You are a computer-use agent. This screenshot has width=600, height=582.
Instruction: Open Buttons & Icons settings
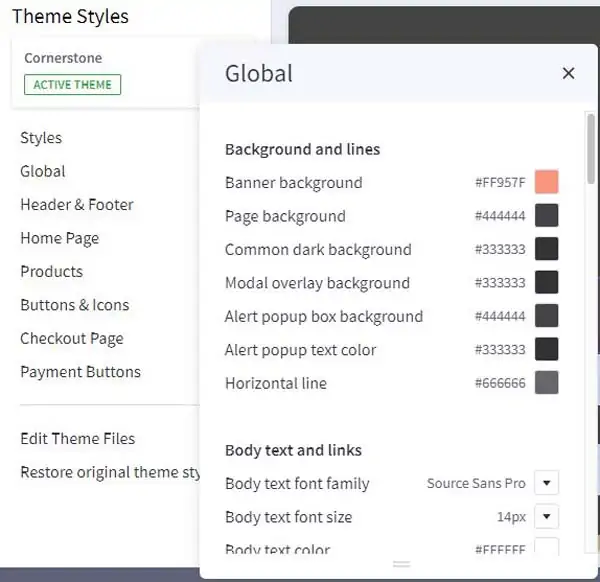[74, 305]
